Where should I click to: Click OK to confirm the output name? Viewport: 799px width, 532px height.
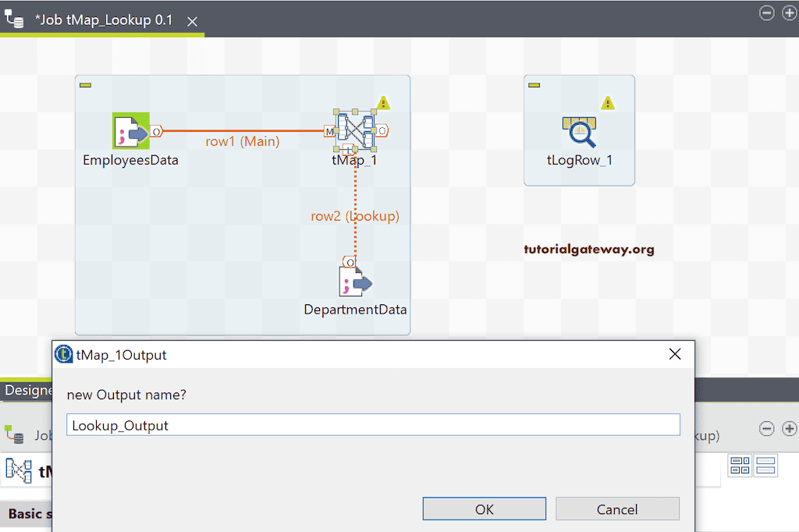pos(484,509)
